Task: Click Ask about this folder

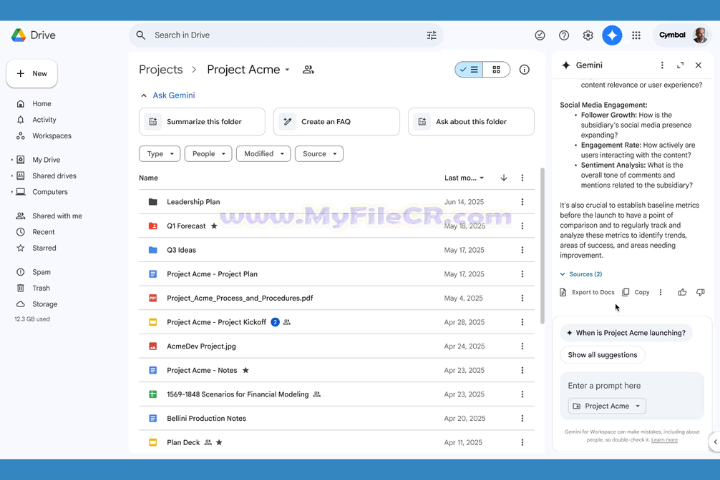Action: pyautogui.click(x=471, y=122)
